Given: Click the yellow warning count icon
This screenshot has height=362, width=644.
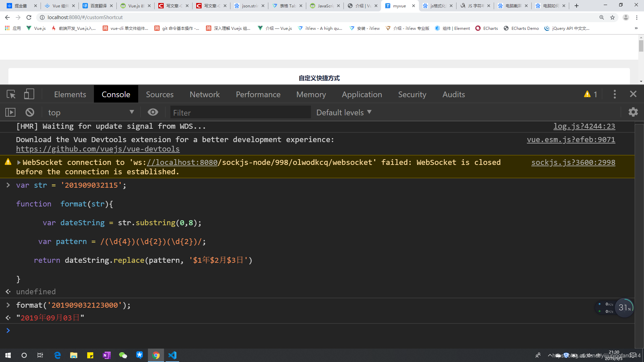Looking at the screenshot, I should pyautogui.click(x=587, y=94).
